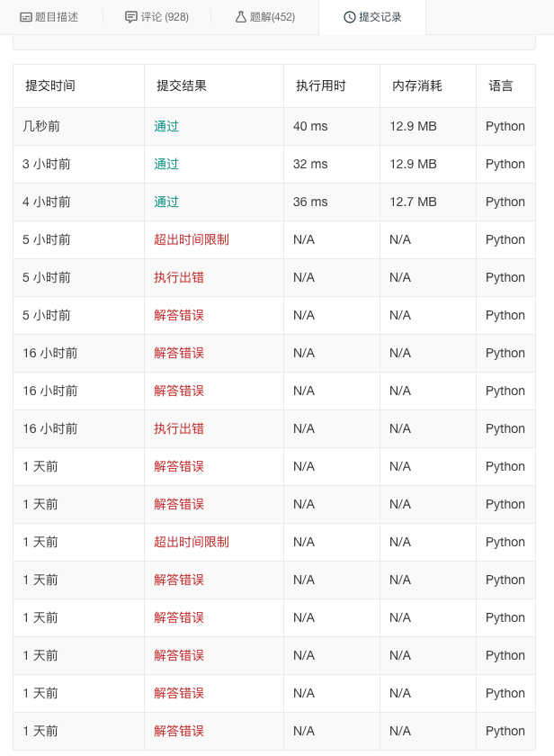The height and width of the screenshot is (756, 554).
Task: Click the speech bubble icon beside 评论
Action: pos(131,17)
